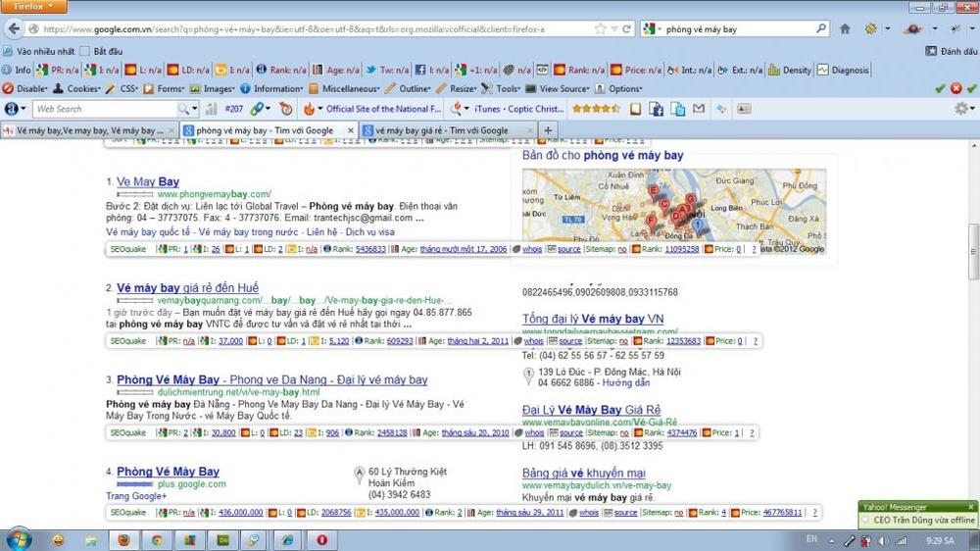The width and height of the screenshot is (980, 551).
Task: Click 'Vé máy bay quốc tế' sitelink
Action: click(148, 232)
